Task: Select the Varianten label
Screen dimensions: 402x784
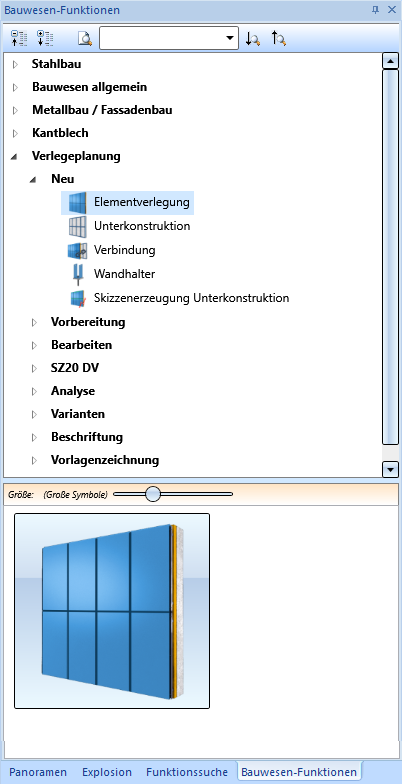Action: 78,414
